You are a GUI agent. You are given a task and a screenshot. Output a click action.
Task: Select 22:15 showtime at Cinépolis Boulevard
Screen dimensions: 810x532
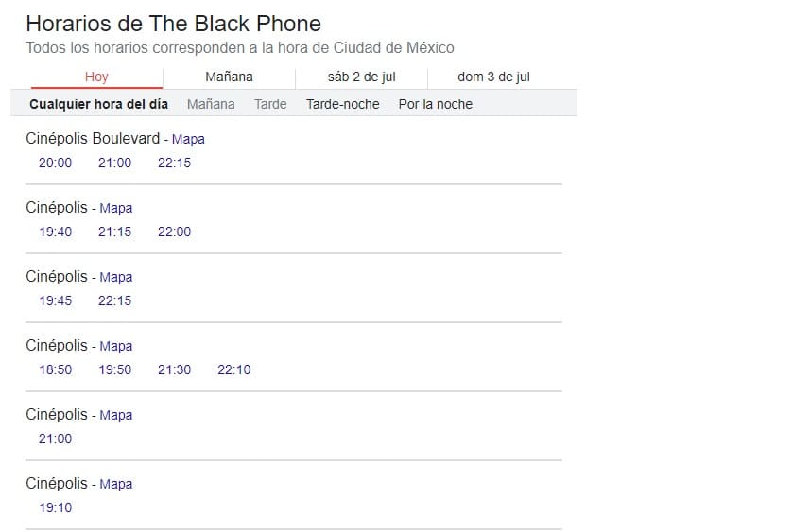point(174,163)
